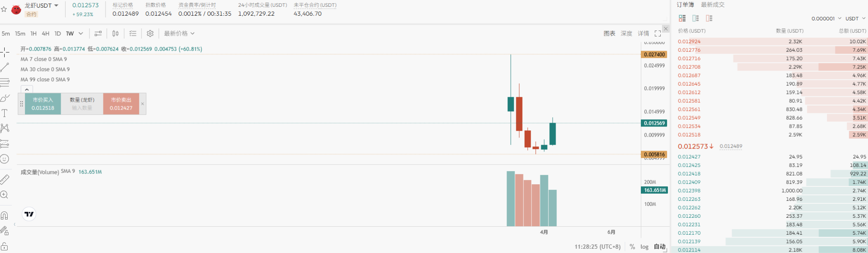Select the trend line drawing tool
The image size is (868, 253).
5,67
